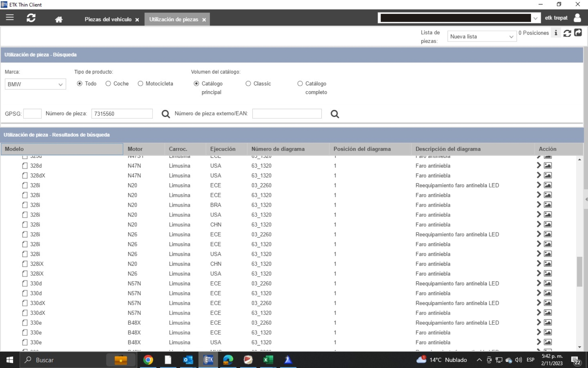The height and width of the screenshot is (368, 588).
Task: Click the export parts list icon
Action: point(578,33)
